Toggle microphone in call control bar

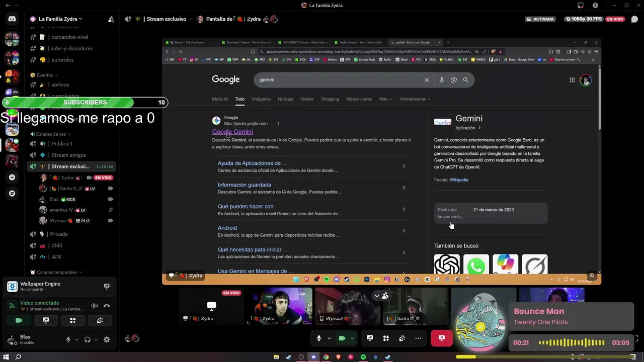tap(318, 338)
